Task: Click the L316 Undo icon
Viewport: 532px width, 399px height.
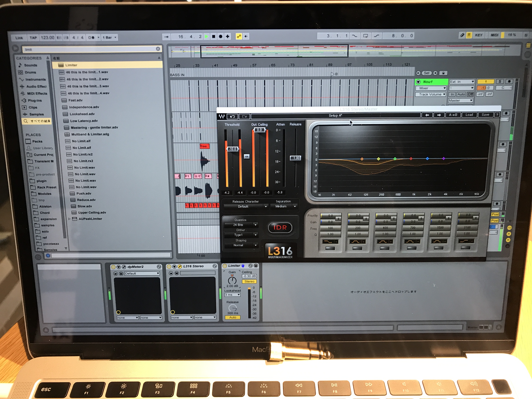Action: tap(232, 116)
